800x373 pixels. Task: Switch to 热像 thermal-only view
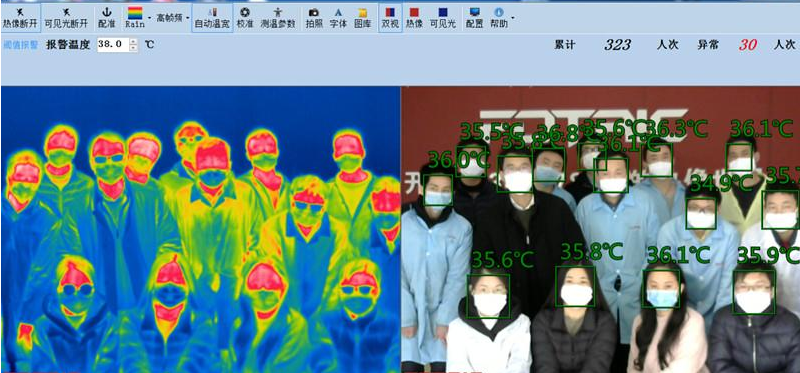(x=414, y=18)
